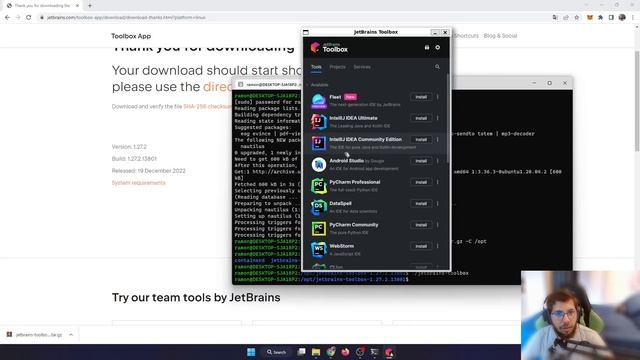The height and width of the screenshot is (360, 640).
Task: Open more options for IntelliJ IDEA Ultimate
Action: (x=438, y=118)
